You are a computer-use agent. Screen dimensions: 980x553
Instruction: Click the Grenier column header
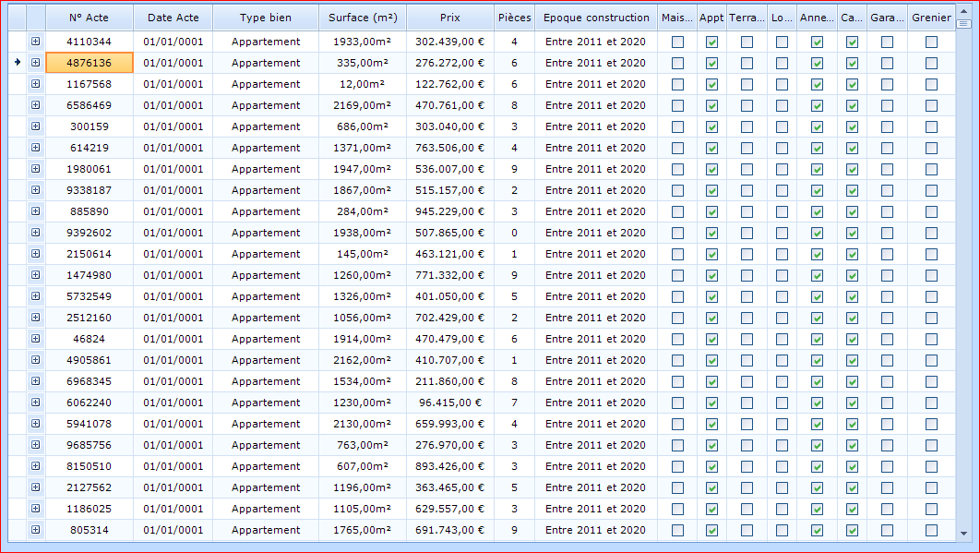[x=931, y=18]
